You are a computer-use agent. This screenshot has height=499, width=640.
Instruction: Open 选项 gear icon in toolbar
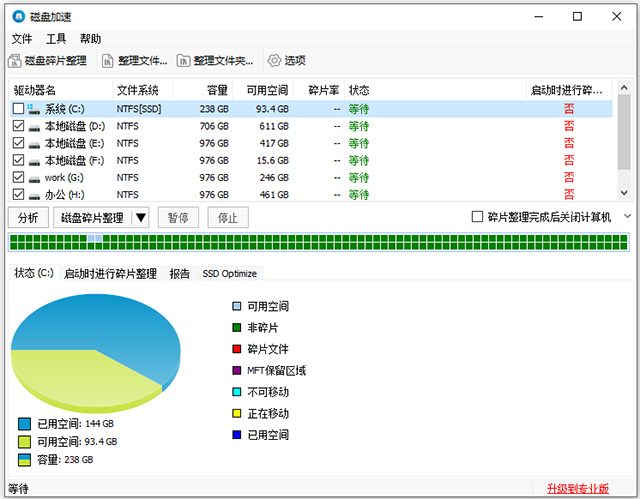[x=274, y=61]
